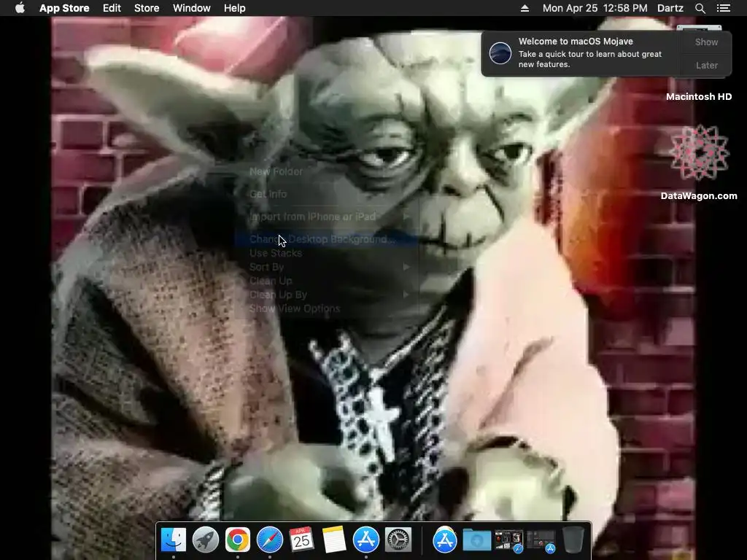This screenshot has height=560, width=747.
Task: Expand Clean Up By submenu
Action: point(327,295)
